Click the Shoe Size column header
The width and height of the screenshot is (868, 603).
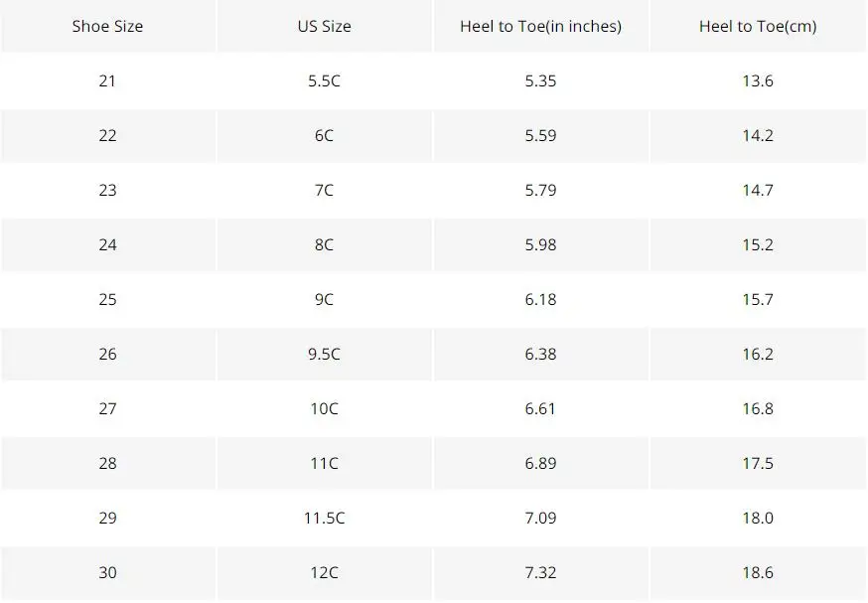107,26
